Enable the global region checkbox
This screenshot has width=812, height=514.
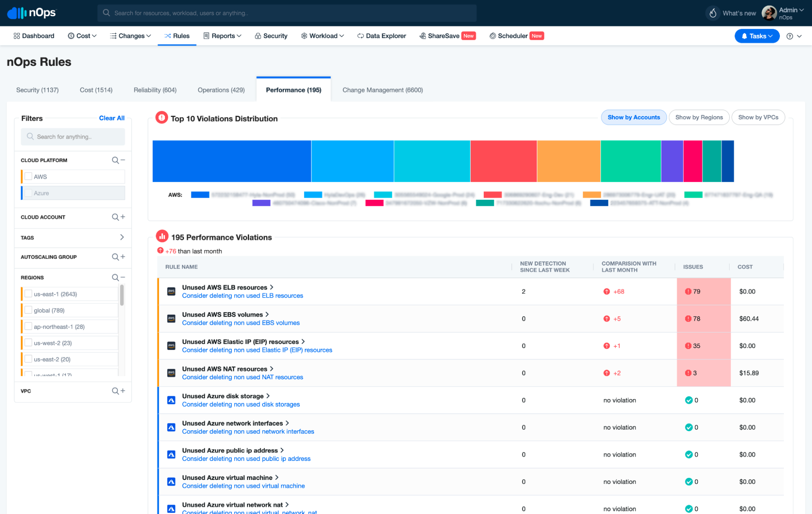(x=28, y=310)
